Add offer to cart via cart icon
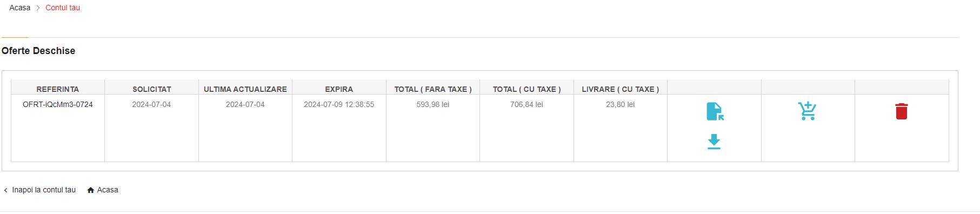 [x=807, y=111]
